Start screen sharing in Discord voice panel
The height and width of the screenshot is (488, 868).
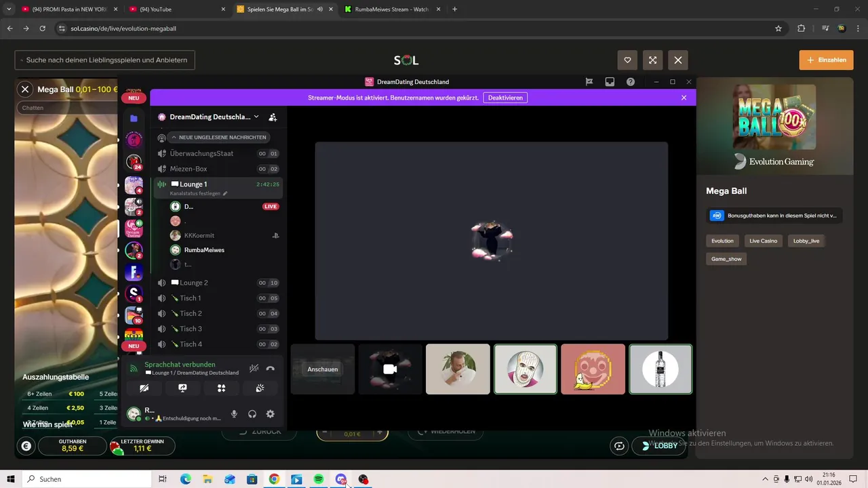click(x=182, y=388)
